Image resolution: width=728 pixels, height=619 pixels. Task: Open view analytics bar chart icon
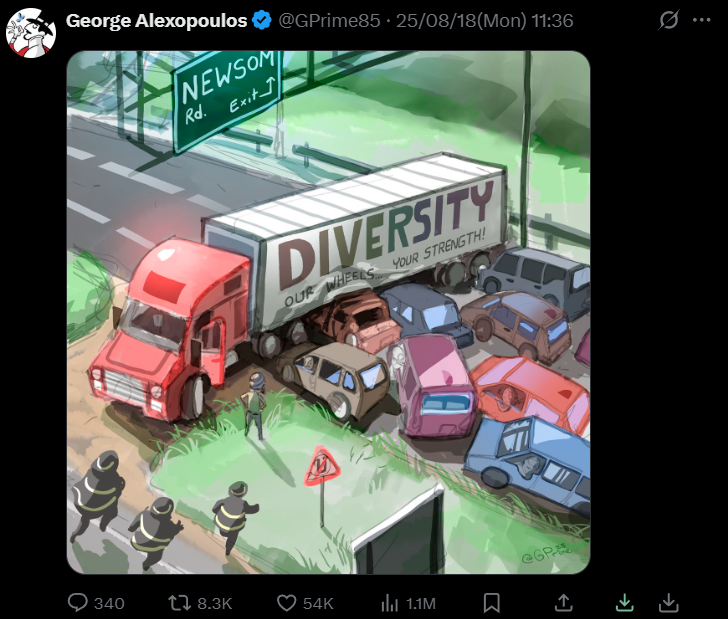(x=390, y=603)
